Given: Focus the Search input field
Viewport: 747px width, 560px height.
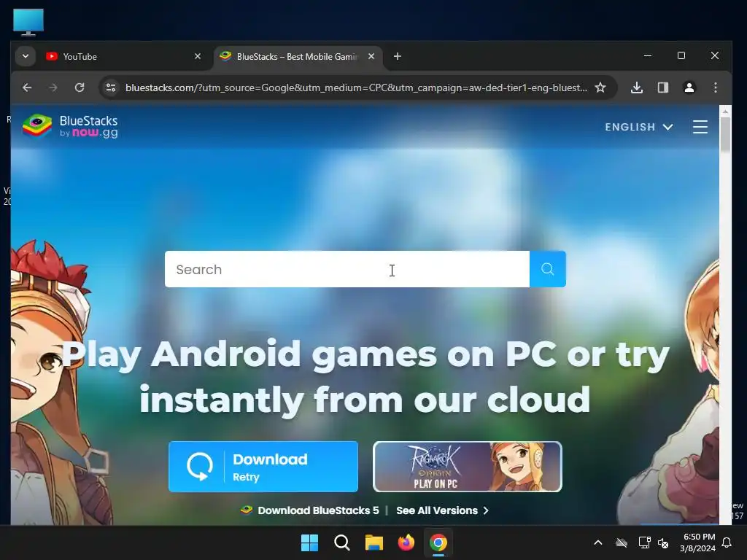Looking at the screenshot, I should 347,269.
